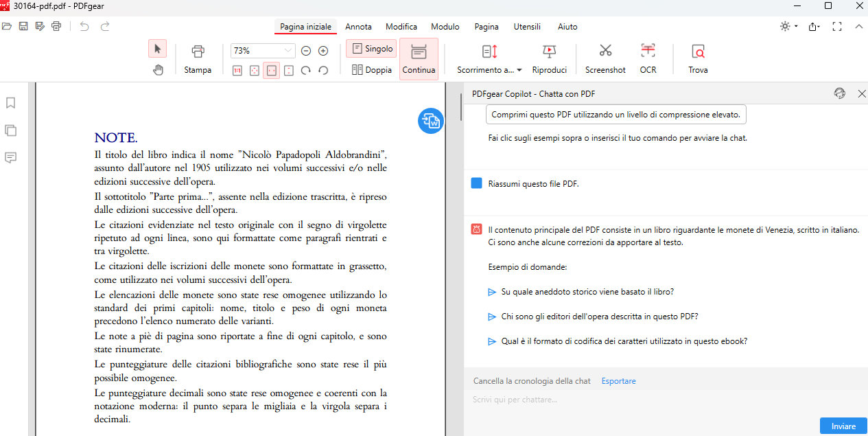Undo the last action
The image size is (868, 436).
(x=84, y=27)
